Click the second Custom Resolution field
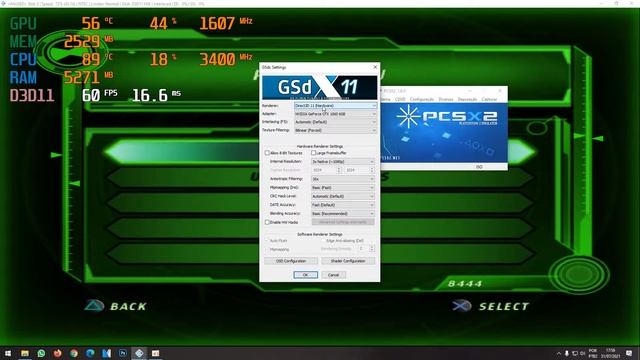The image size is (640, 360). [360, 170]
